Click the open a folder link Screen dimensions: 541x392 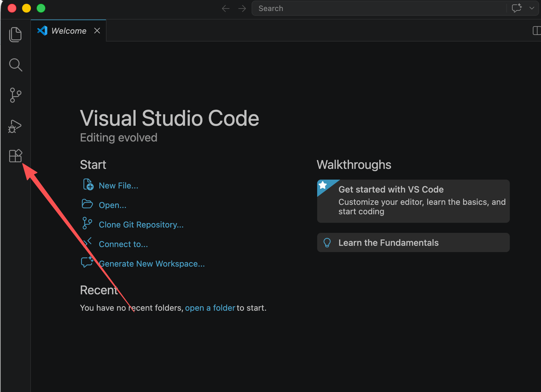210,308
